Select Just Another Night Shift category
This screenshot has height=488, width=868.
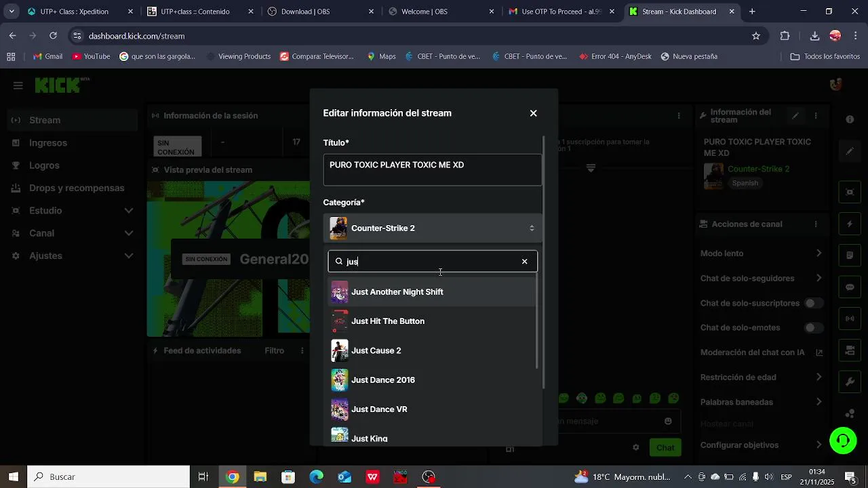pos(433,292)
